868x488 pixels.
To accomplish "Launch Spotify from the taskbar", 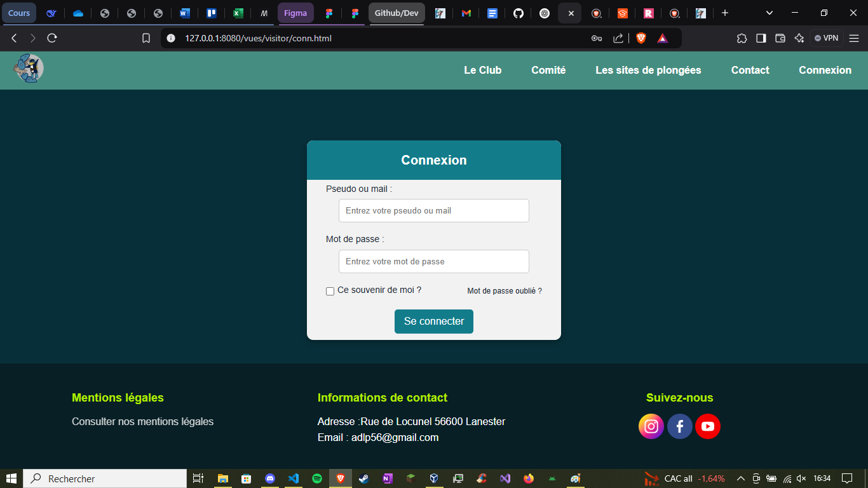I will 317,478.
